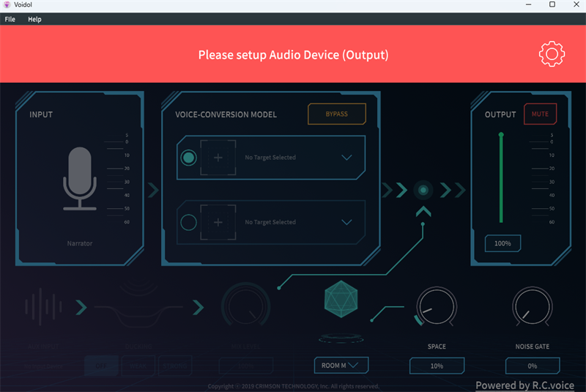Open the Help menu
Viewport: 586px width, 392px height.
point(34,19)
